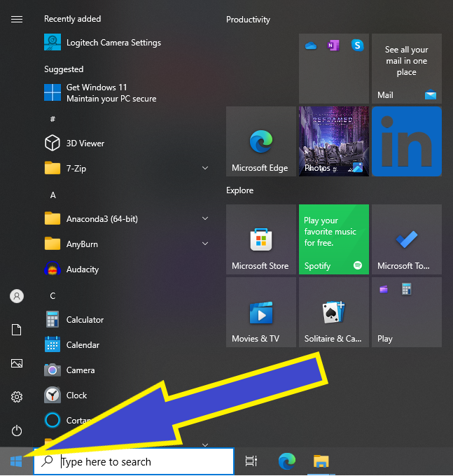Open the Microsoft To Do tile

click(407, 239)
